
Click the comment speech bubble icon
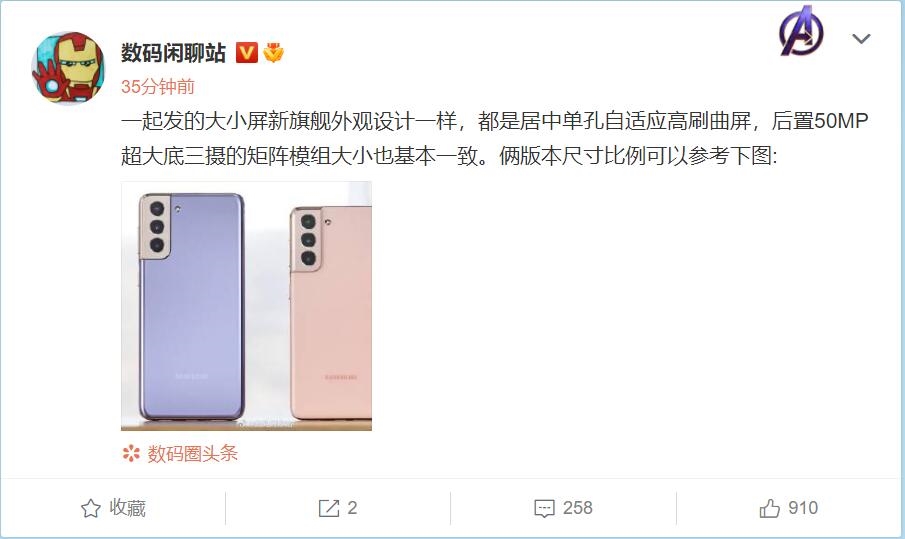pyautogui.click(x=544, y=508)
